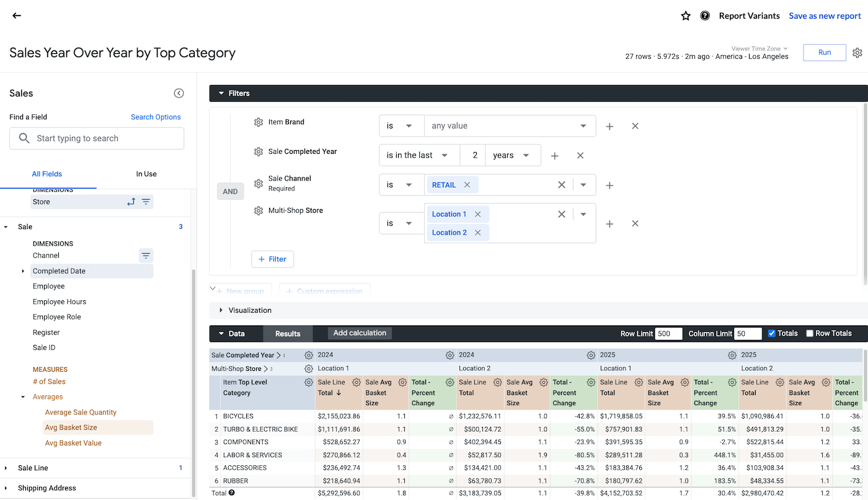Open the gear menu on the Sale Line Total column
The image size is (868, 500).
coord(356,382)
